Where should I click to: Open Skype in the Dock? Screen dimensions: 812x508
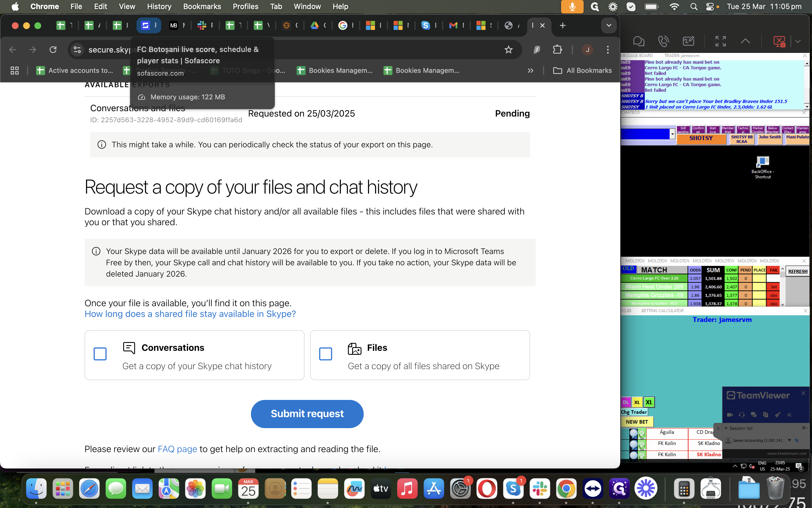[513, 489]
